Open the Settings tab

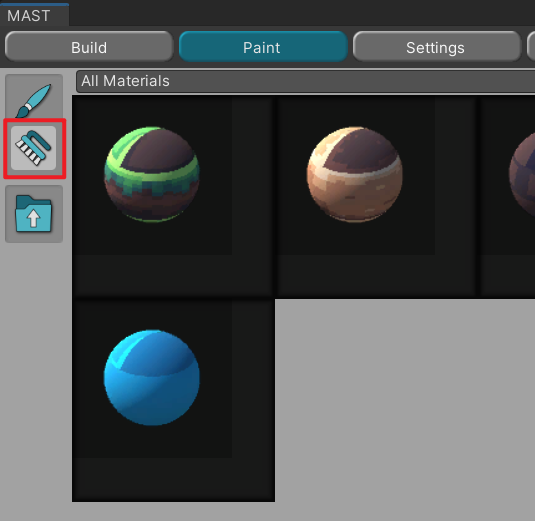437,47
